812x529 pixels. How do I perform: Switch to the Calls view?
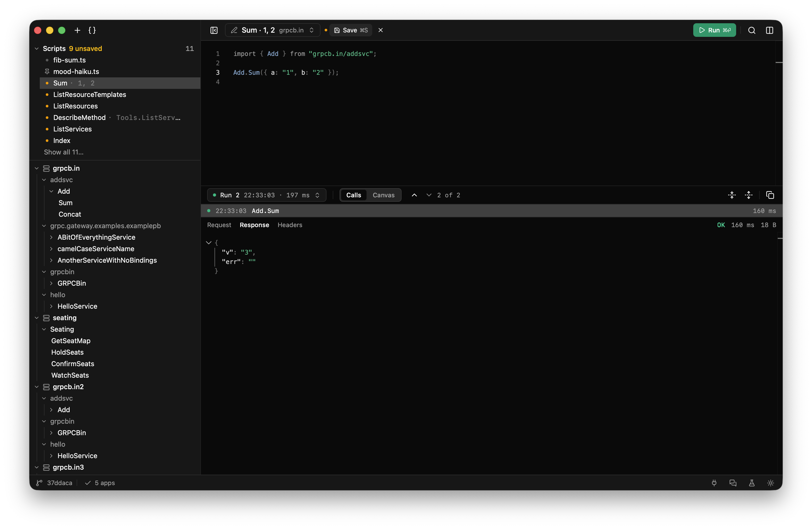pos(353,195)
